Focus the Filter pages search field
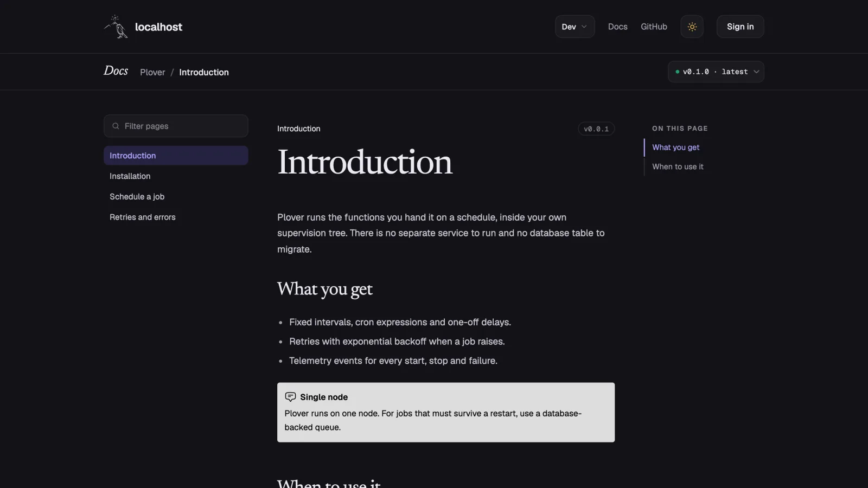This screenshot has width=868, height=488. tap(176, 126)
